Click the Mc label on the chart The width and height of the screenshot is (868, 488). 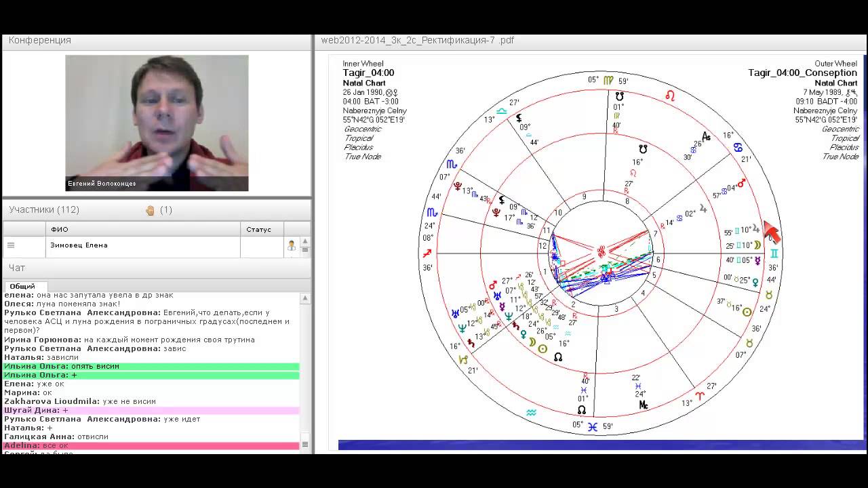[643, 405]
